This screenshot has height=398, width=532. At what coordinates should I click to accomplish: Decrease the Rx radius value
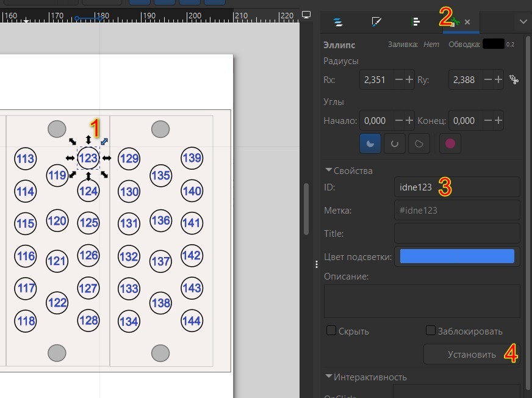click(399, 80)
